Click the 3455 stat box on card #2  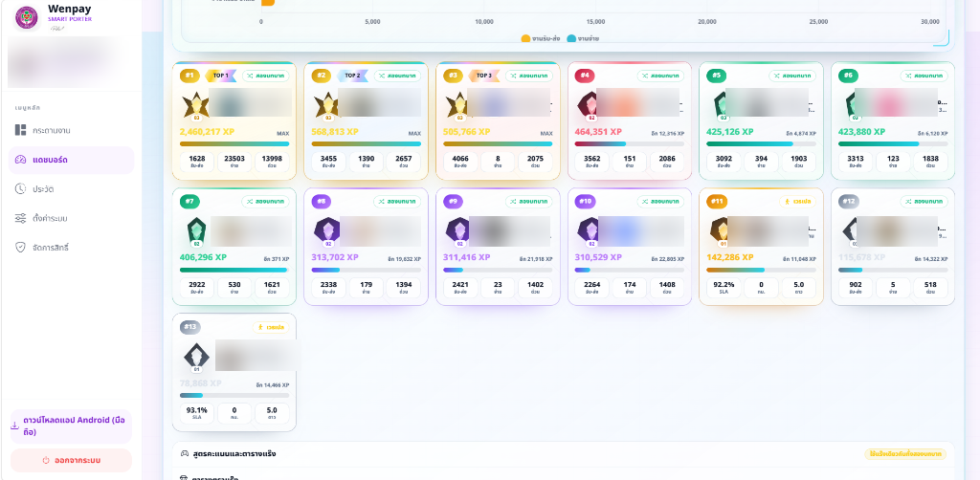329,162
